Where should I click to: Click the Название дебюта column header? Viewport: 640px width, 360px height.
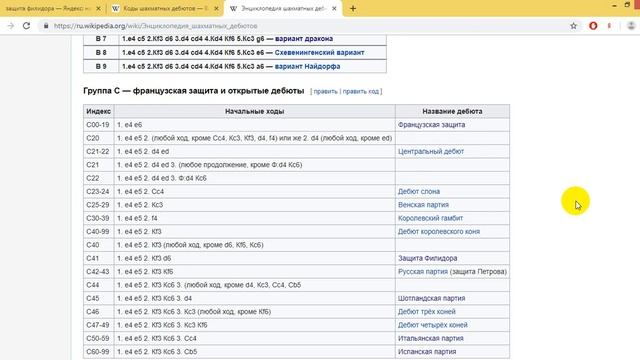[x=452, y=111]
